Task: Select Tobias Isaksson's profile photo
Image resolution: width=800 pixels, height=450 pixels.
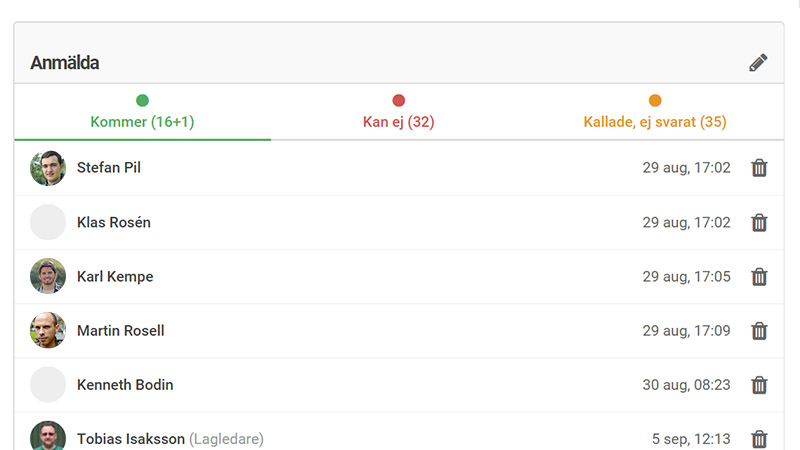Action: point(48,437)
